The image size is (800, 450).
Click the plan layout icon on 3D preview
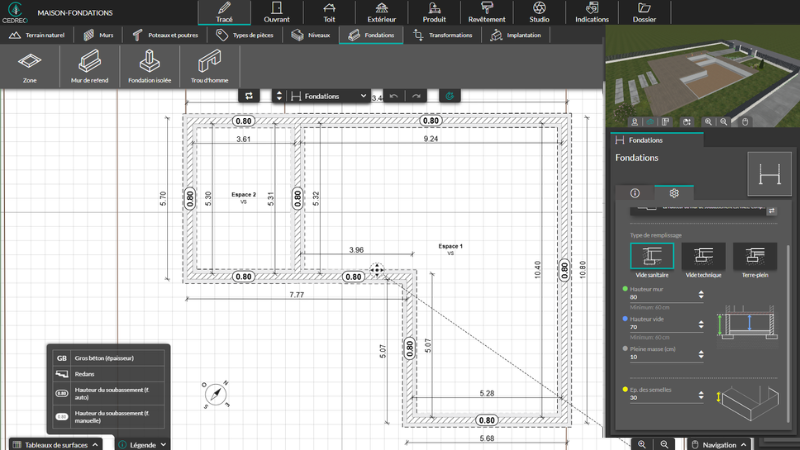click(x=665, y=122)
